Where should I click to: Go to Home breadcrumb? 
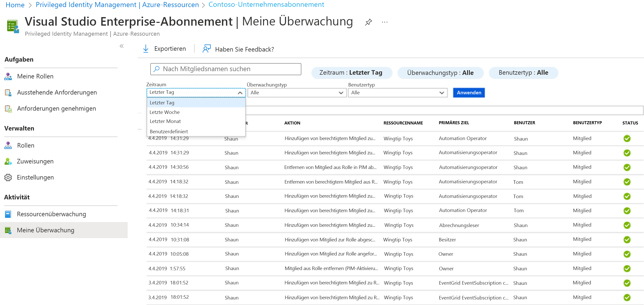[x=15, y=5]
